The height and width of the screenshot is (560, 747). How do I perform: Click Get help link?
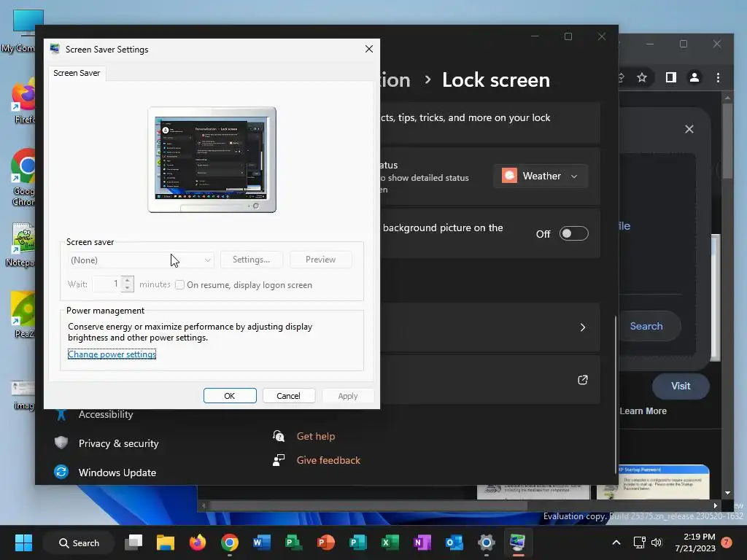[316, 436]
